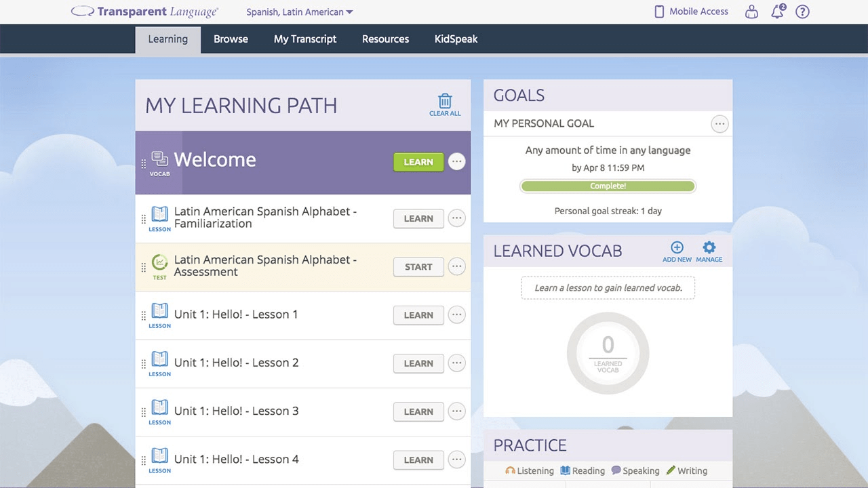
Task: Open Manage gear icon in Learned Vocab
Action: pos(709,248)
